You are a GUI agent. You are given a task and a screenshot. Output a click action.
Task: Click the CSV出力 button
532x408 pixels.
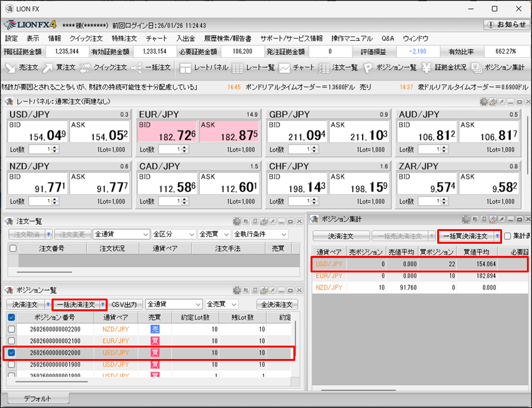coord(127,304)
